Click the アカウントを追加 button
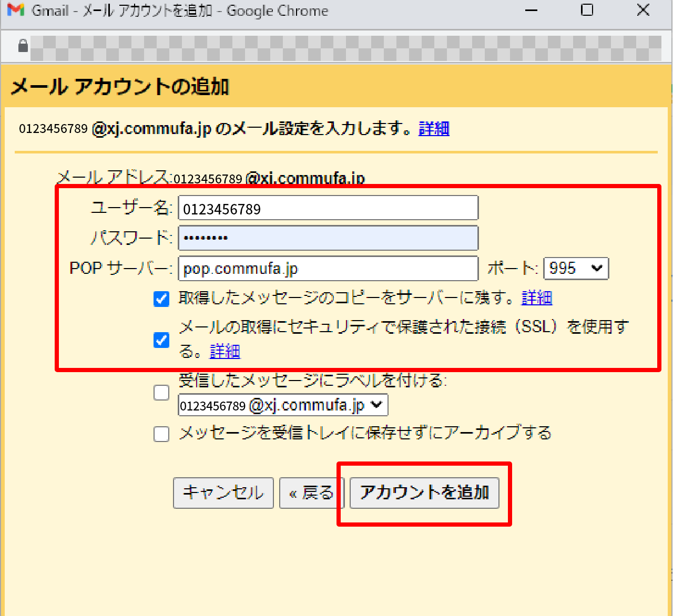This screenshot has height=616, width=673. pos(424,492)
